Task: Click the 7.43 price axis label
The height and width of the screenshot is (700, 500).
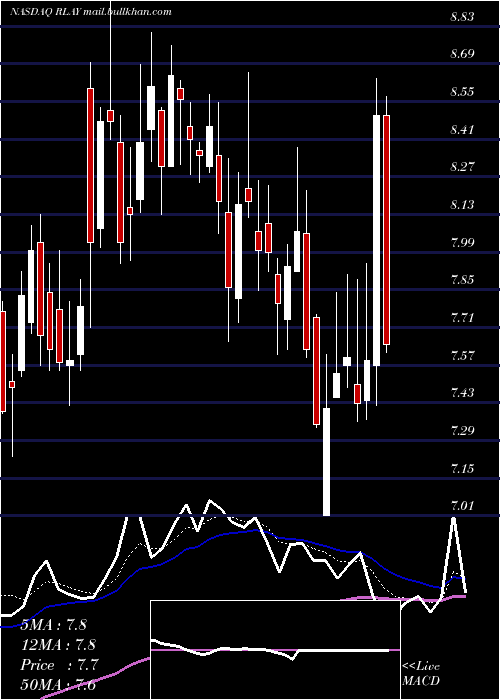Action: [462, 393]
